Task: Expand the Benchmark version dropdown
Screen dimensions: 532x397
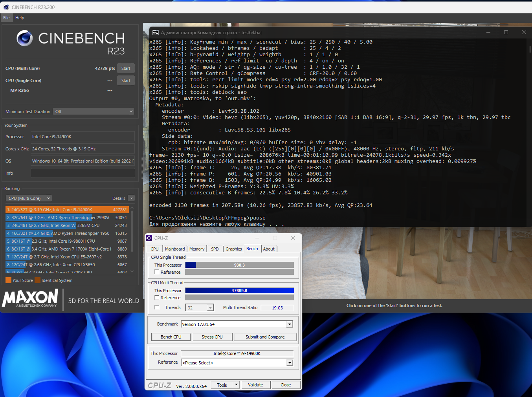Action: point(290,324)
